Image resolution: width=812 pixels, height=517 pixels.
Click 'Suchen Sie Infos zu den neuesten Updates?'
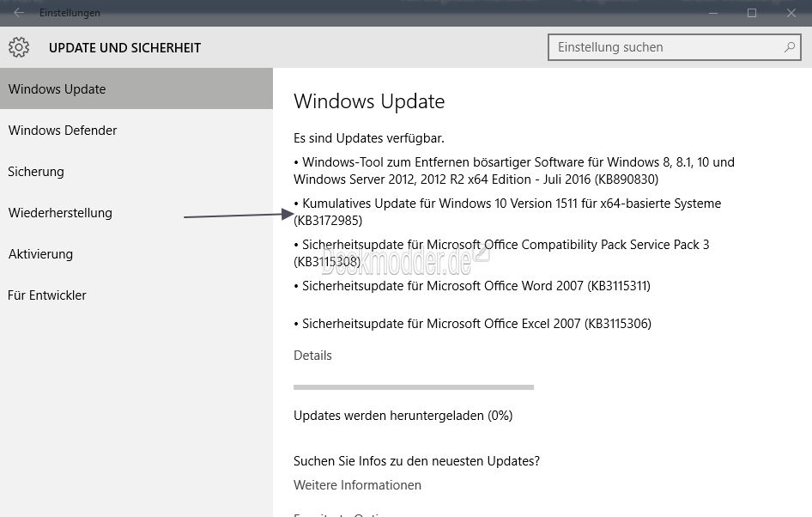point(416,461)
